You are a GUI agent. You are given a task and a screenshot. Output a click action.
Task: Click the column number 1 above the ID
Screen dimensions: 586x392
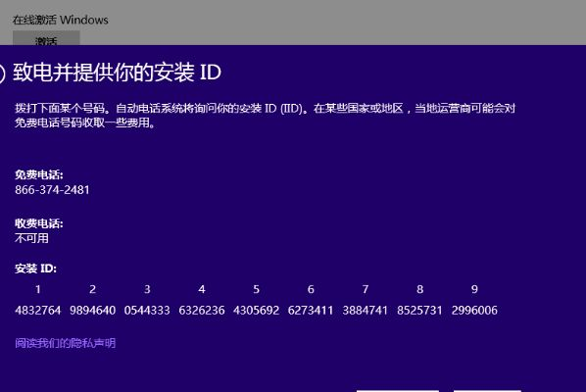pos(38,289)
